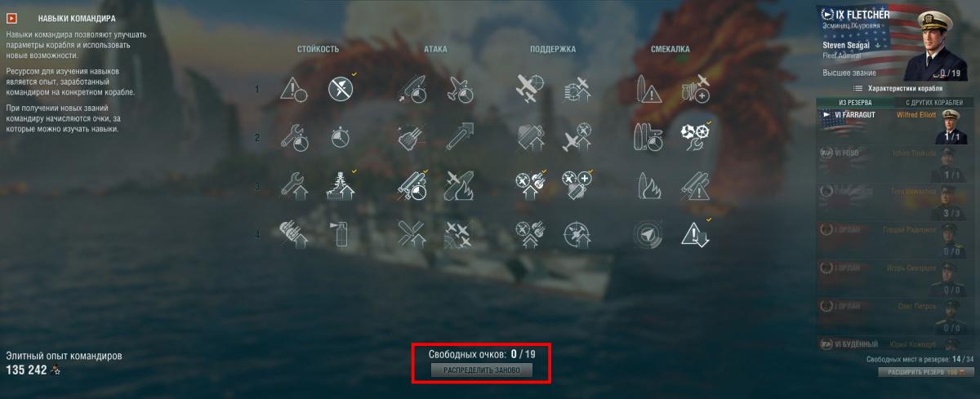Viewport: 980px width, 399px height.
Task: Select the Priority Target warning-crosshair skill
Action: pos(294,90)
